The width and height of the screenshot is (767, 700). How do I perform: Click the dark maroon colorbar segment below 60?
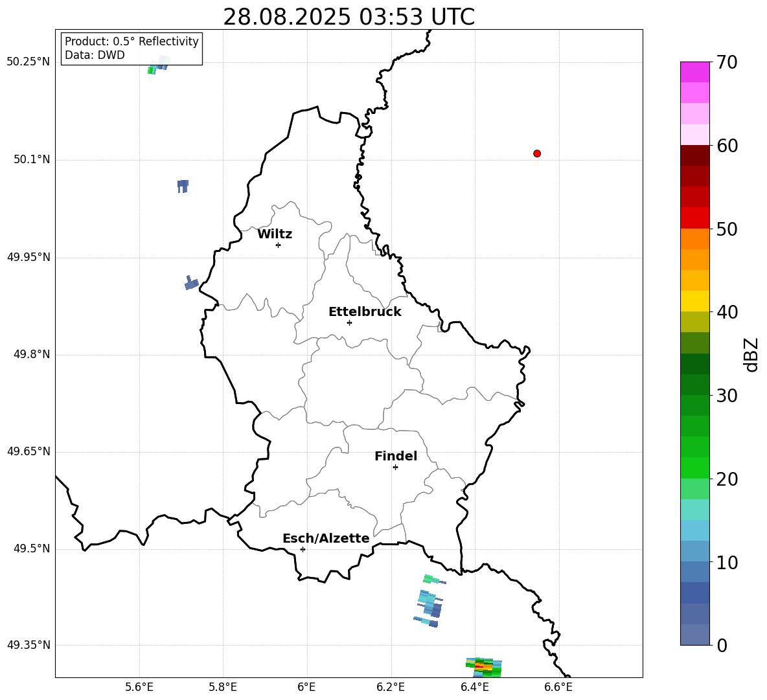(x=694, y=155)
